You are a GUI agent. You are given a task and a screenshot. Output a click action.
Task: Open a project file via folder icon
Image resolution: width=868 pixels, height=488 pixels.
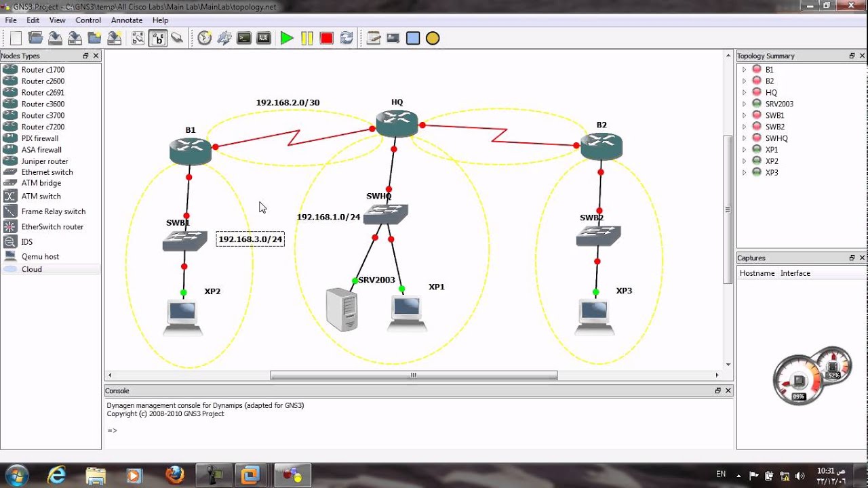pos(35,38)
